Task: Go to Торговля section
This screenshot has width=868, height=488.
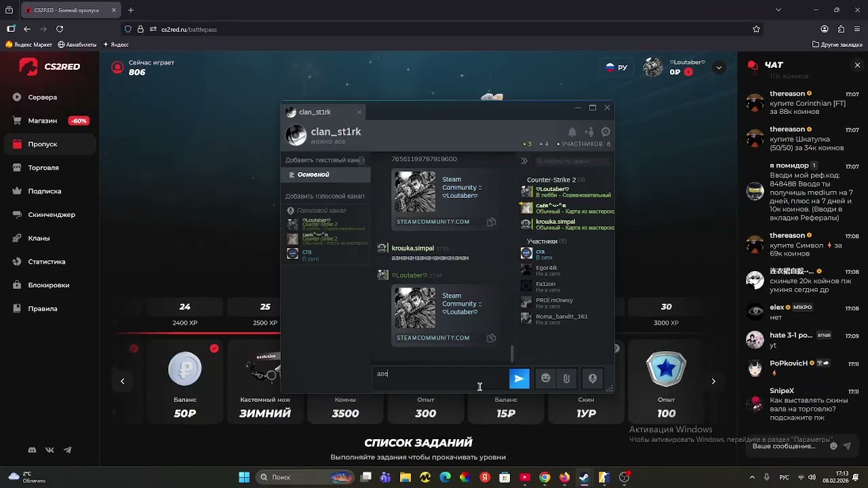Action: pos(43,167)
